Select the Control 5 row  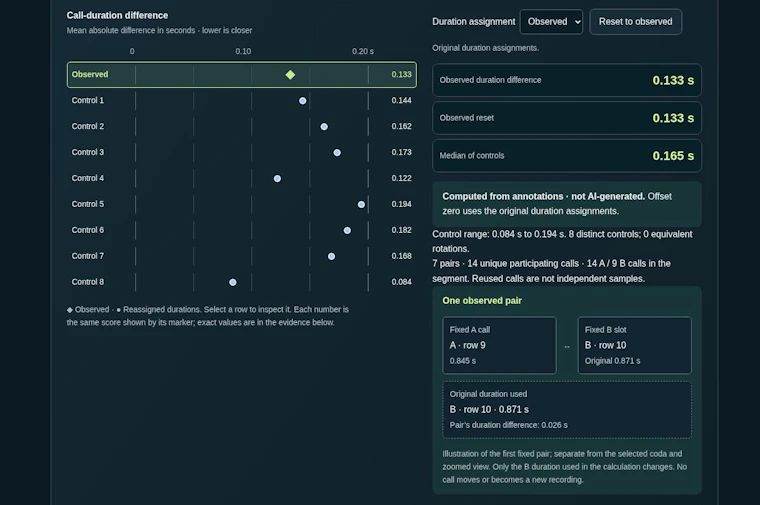click(242, 204)
